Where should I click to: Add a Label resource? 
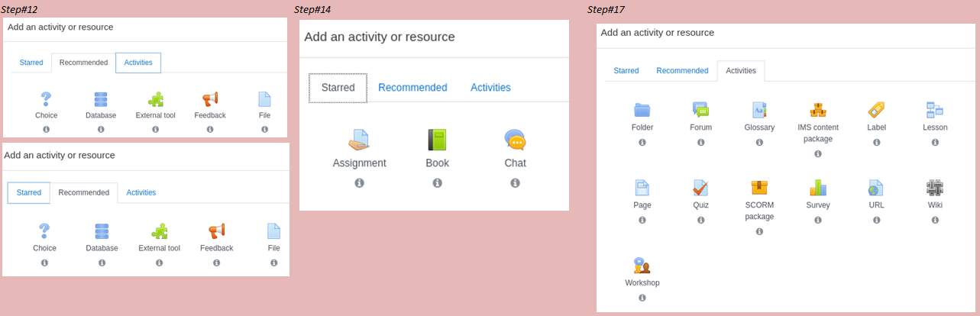(876, 109)
